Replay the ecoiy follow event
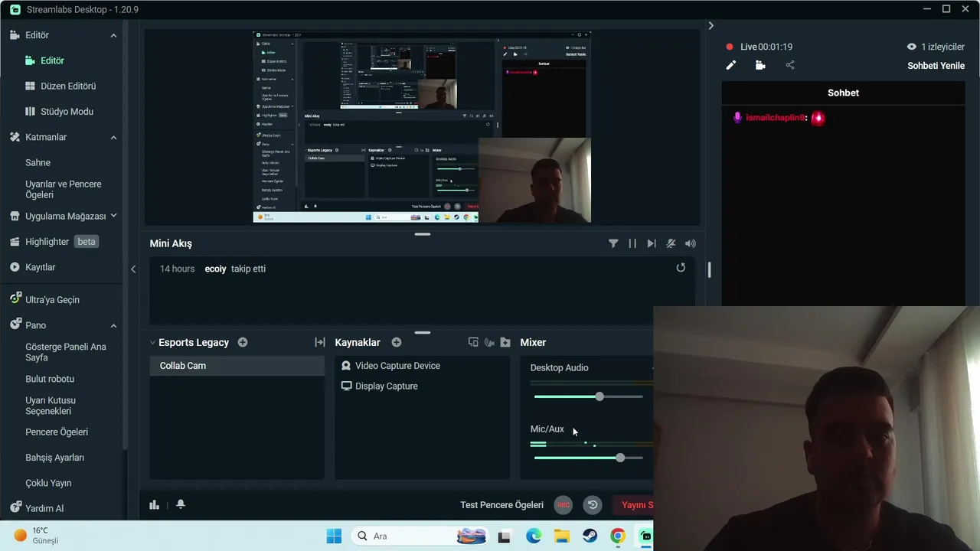The height and width of the screenshot is (551, 980). (681, 268)
